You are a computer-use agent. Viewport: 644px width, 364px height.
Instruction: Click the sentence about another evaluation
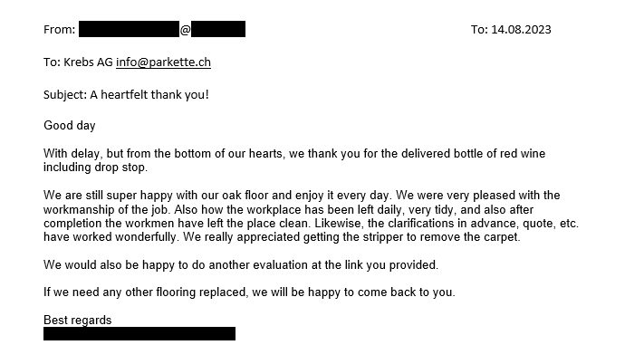[241, 264]
